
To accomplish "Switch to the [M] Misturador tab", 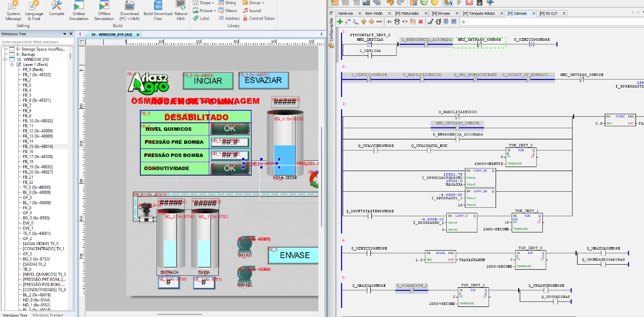I will (x=407, y=13).
